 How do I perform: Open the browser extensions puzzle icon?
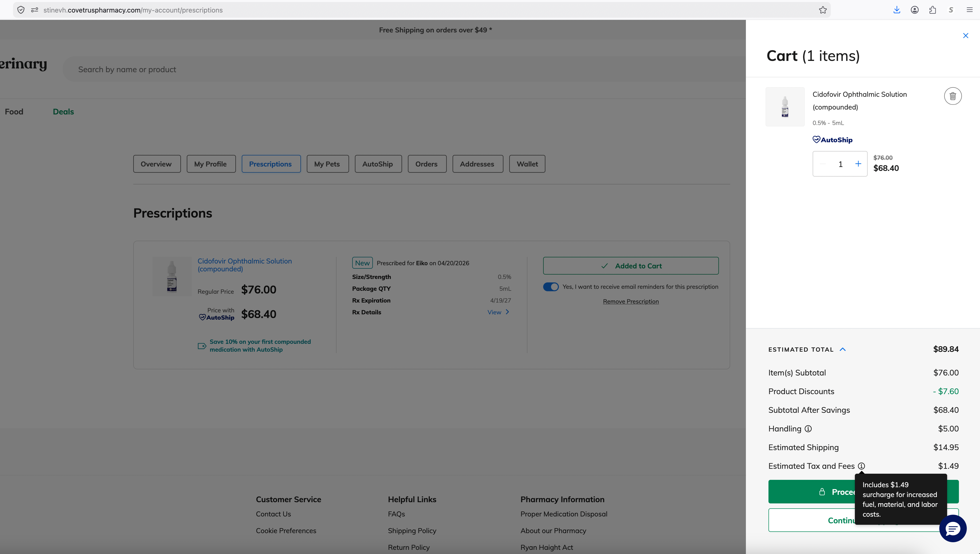(932, 10)
